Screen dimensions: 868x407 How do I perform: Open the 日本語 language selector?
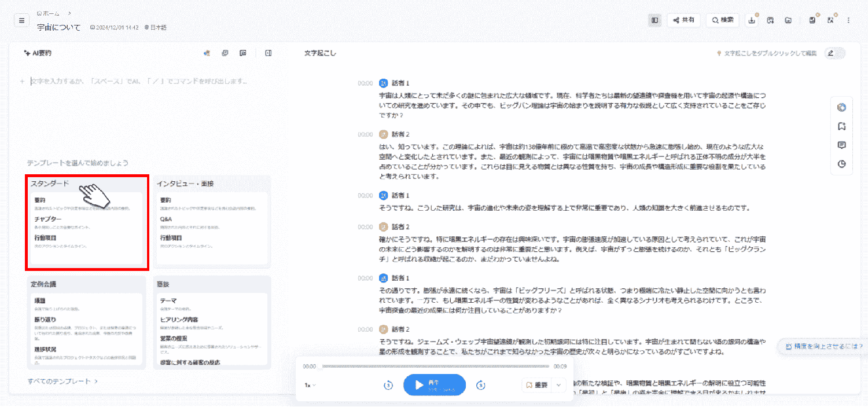(x=156, y=27)
